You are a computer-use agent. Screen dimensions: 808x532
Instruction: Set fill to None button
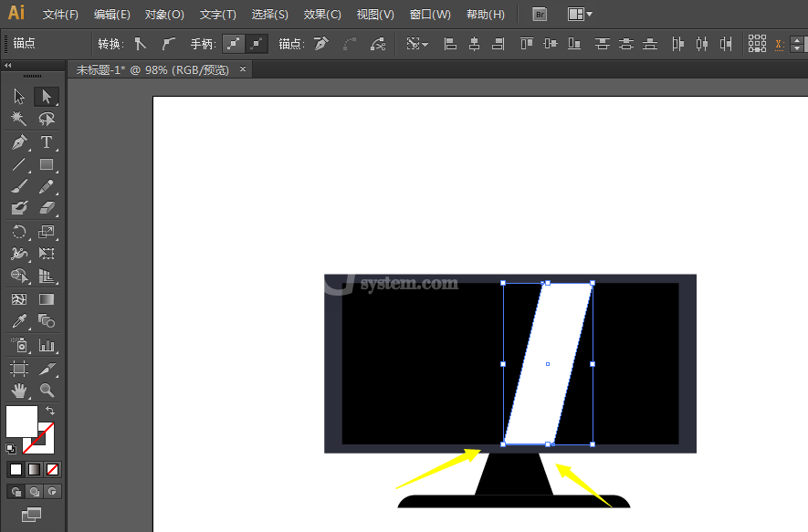pyautogui.click(x=52, y=470)
